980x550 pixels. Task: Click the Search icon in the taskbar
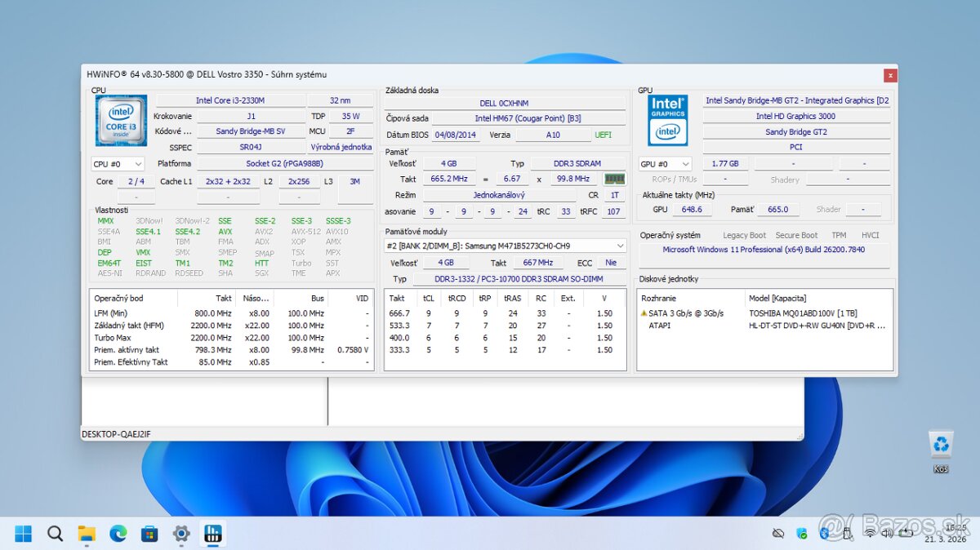point(55,533)
